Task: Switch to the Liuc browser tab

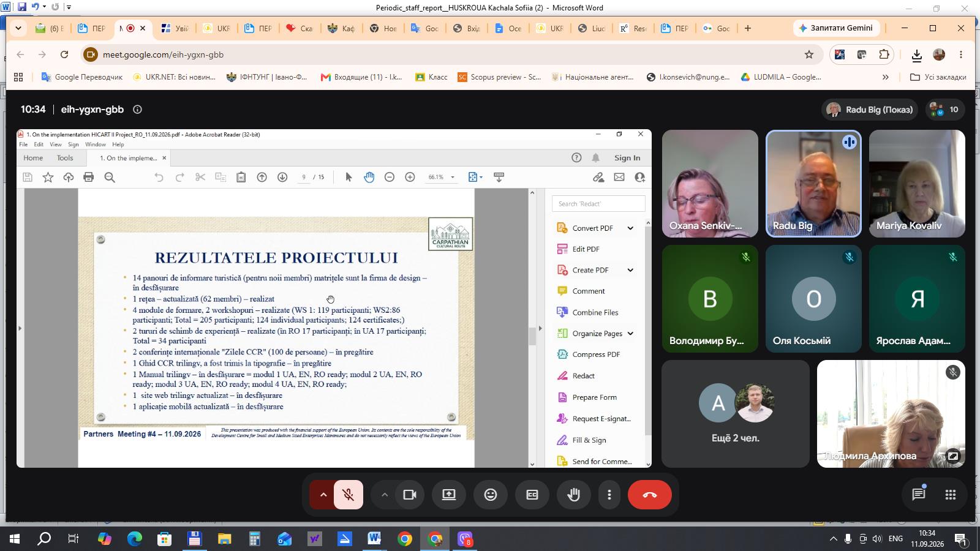Action: click(591, 28)
